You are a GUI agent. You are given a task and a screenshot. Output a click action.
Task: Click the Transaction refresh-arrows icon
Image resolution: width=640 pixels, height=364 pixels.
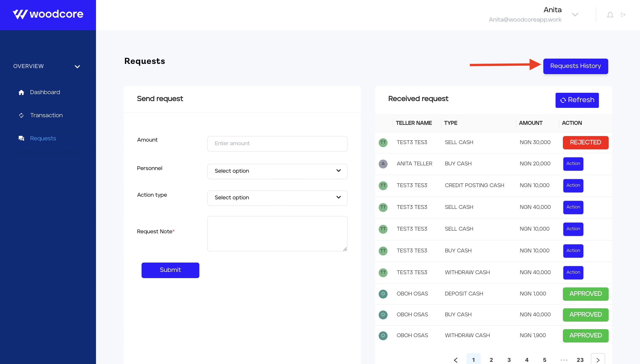point(21,115)
